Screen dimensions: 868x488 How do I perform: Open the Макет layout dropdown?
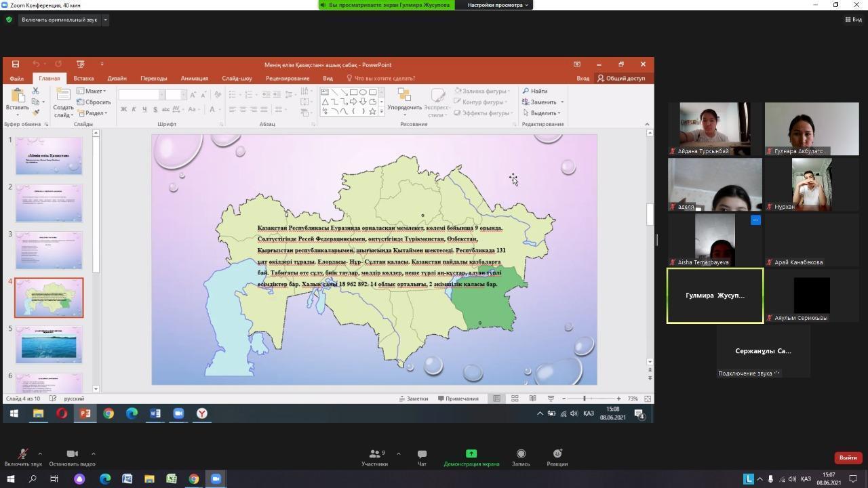[92, 91]
